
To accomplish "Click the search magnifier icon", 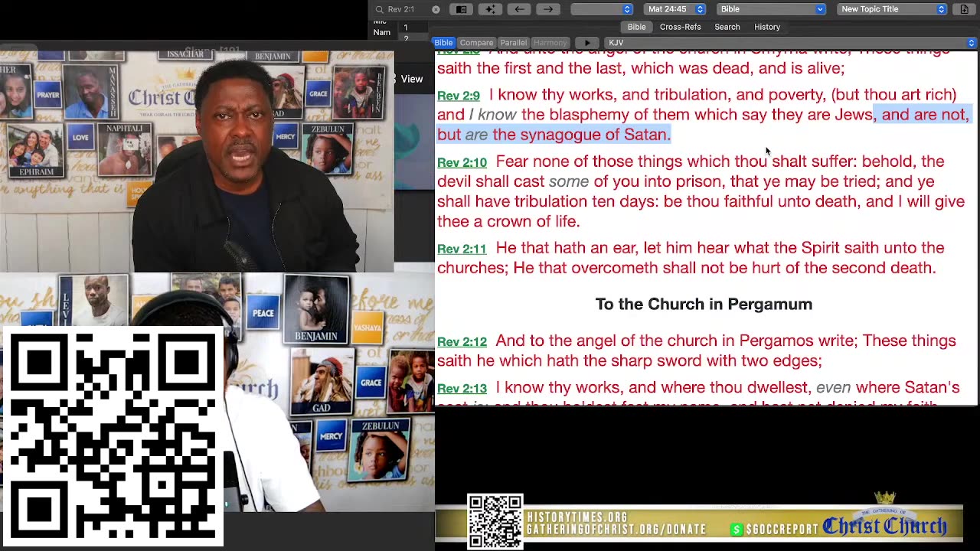I will click(x=379, y=9).
